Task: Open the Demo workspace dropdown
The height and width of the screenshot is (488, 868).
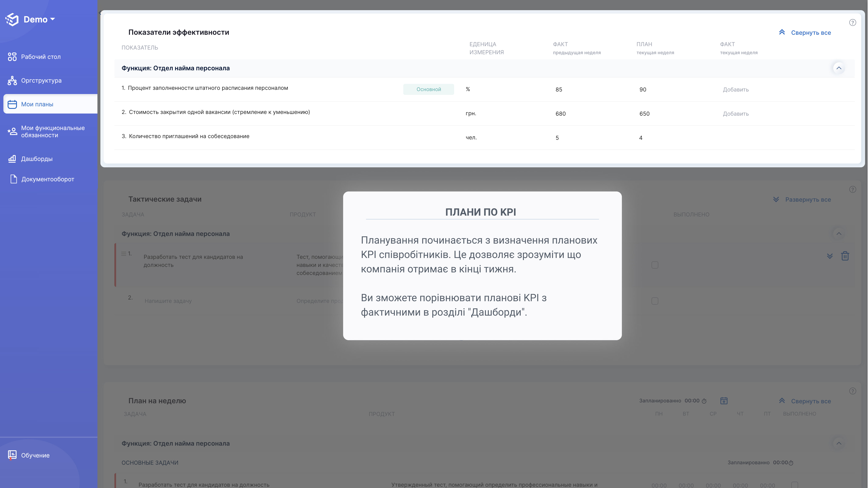Action: 39,19
